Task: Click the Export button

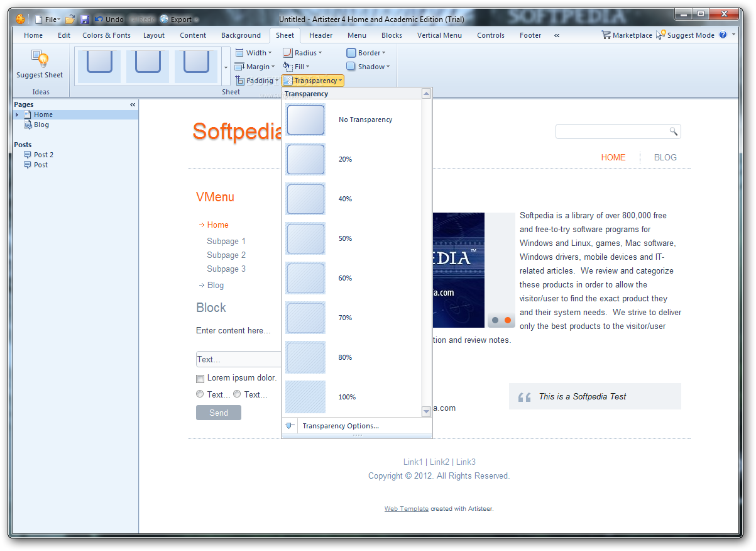Action: click(x=179, y=19)
